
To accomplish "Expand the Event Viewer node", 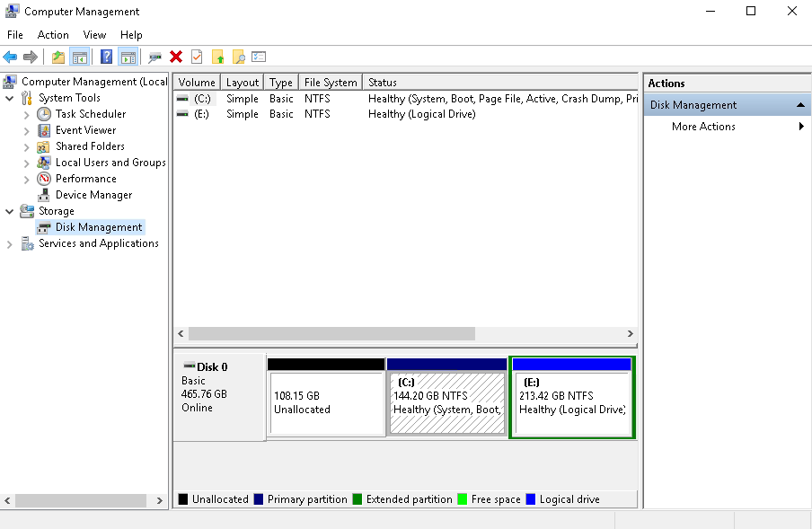I will click(26, 130).
